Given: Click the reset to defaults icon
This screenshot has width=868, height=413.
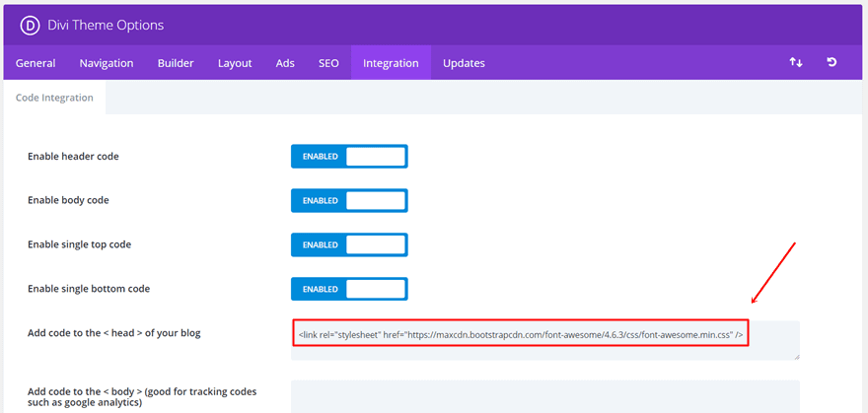Looking at the screenshot, I should pyautogui.click(x=832, y=63).
